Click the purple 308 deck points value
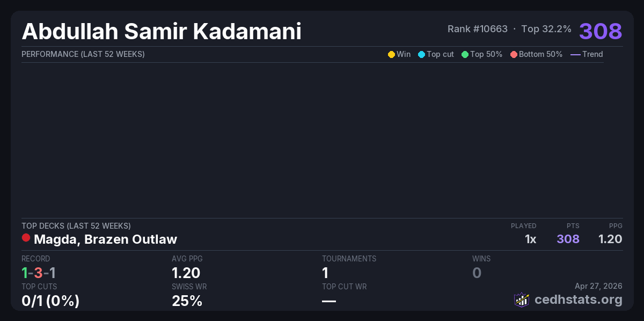The width and height of the screenshot is (644, 321). (x=568, y=239)
